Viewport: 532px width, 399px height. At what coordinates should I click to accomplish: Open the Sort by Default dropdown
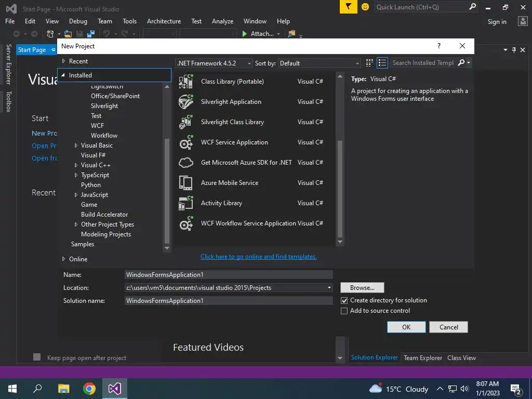click(x=320, y=63)
